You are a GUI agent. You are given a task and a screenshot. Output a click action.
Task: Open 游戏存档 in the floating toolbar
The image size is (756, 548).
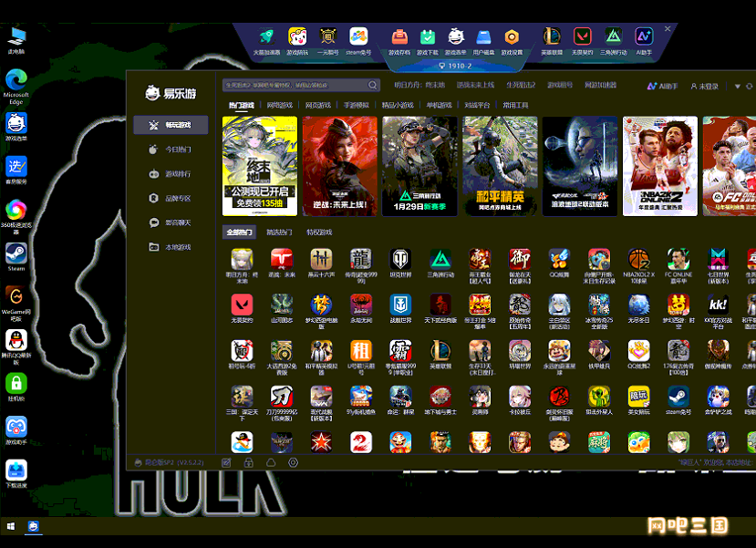point(399,37)
